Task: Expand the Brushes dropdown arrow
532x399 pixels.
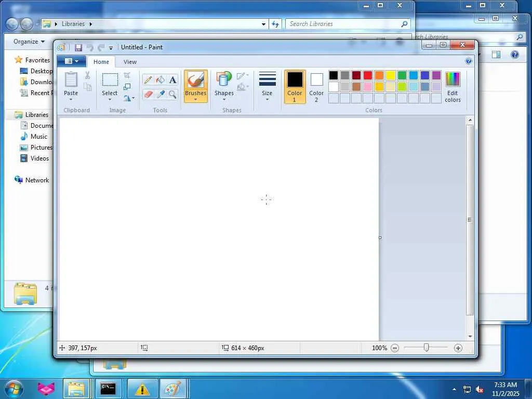Action: (x=196, y=99)
